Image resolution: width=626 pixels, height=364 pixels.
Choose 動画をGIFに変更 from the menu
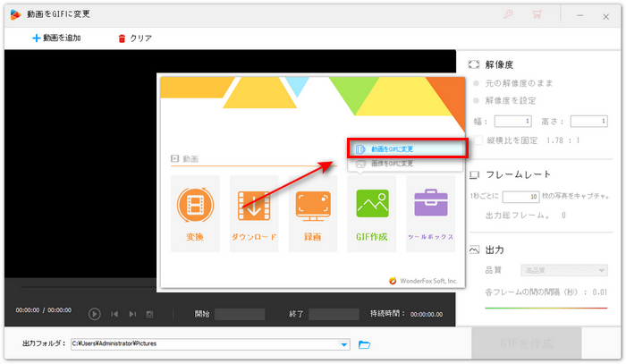[405, 149]
